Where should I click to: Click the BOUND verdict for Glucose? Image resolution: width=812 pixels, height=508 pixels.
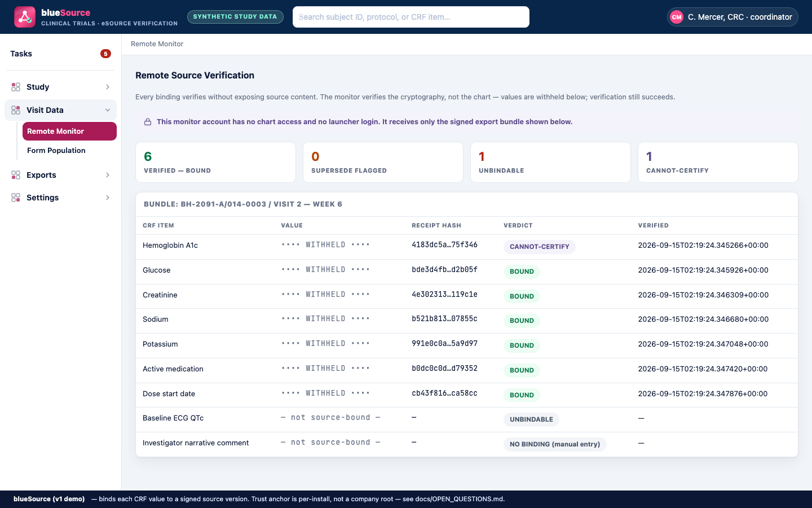522,271
